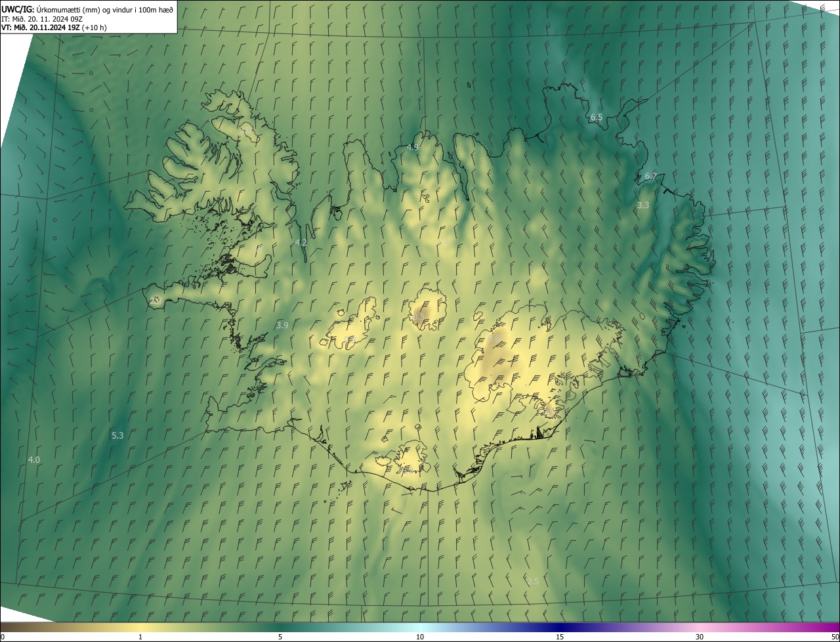Click the 4.0 value label on the map
The height and width of the screenshot is (642, 840).
click(34, 460)
